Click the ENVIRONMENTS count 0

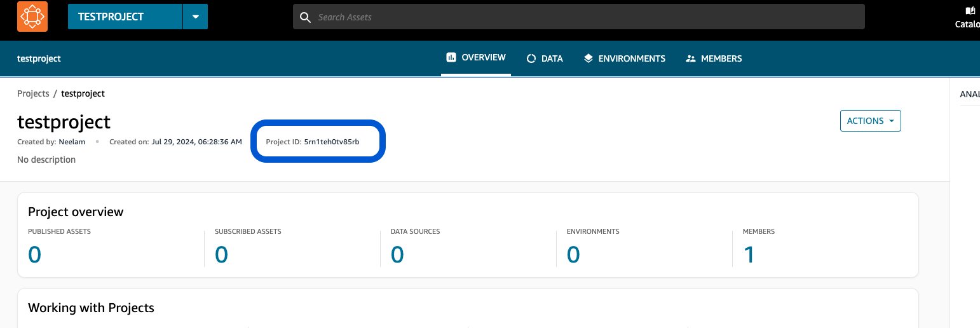coord(573,255)
